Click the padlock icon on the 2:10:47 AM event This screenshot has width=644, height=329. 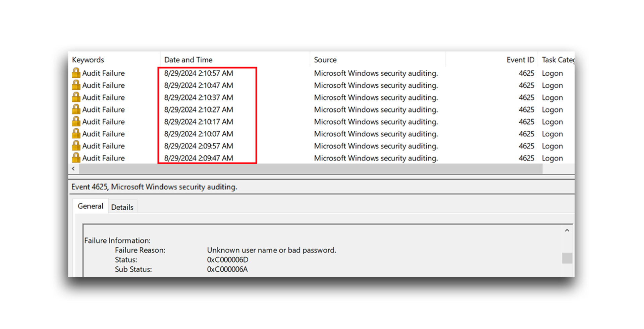(x=76, y=85)
